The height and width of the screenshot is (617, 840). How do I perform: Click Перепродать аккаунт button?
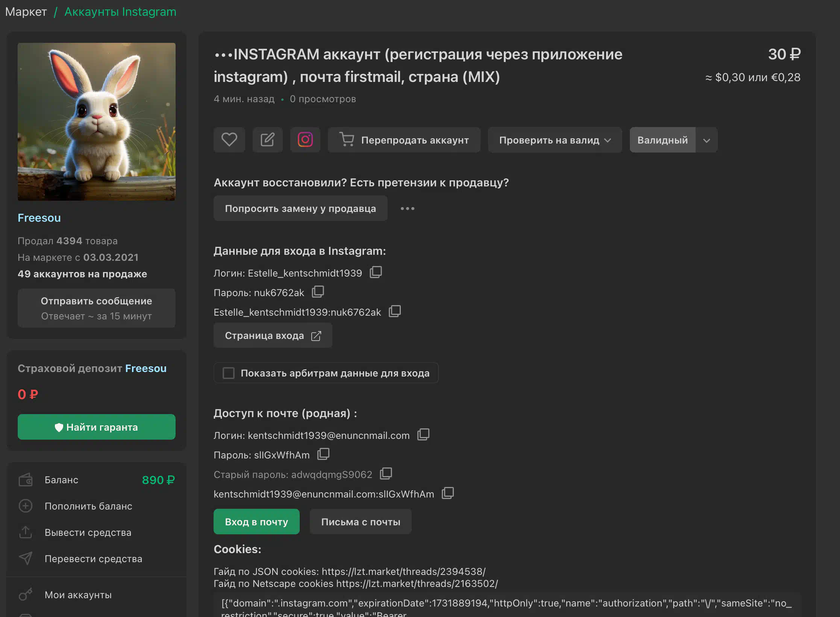coord(404,140)
